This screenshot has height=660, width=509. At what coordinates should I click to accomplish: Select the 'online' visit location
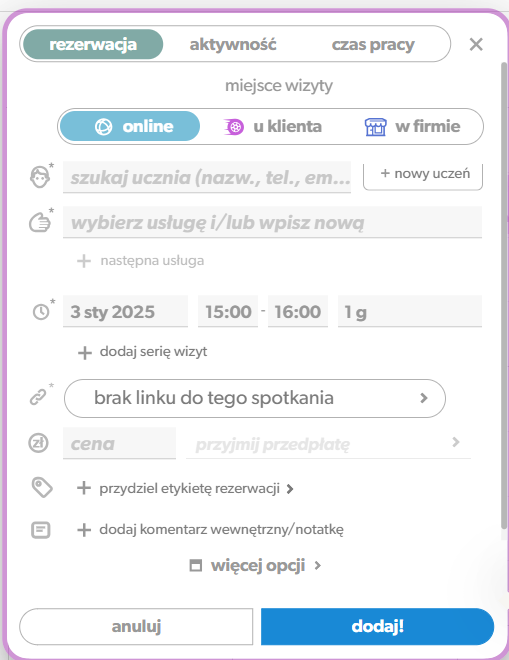(x=130, y=126)
